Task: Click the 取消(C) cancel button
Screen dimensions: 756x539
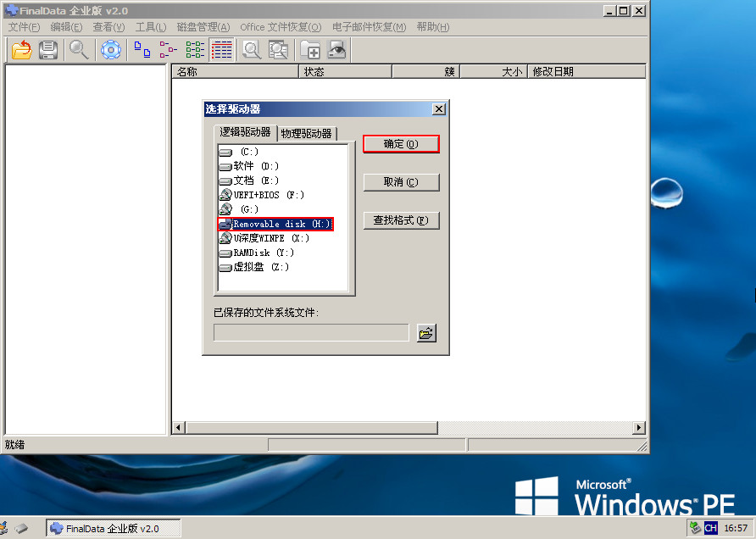Action: coord(401,182)
